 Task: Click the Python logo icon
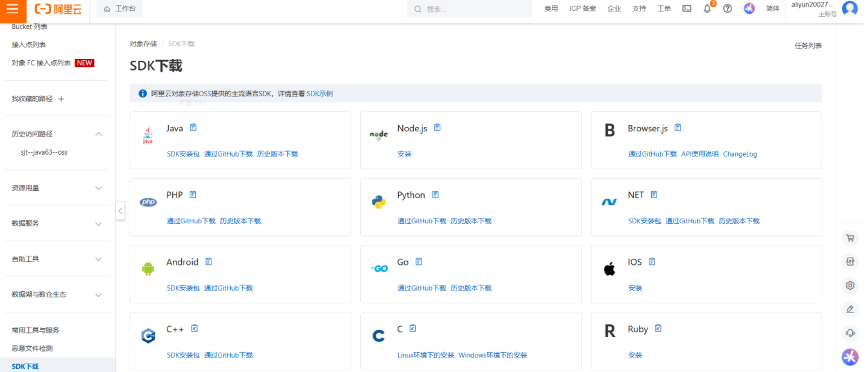click(x=378, y=202)
